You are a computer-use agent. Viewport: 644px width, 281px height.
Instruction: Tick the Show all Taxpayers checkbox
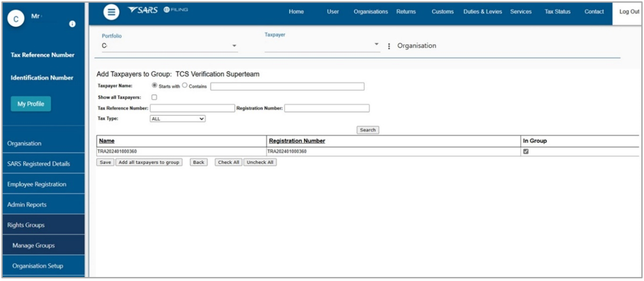154,98
